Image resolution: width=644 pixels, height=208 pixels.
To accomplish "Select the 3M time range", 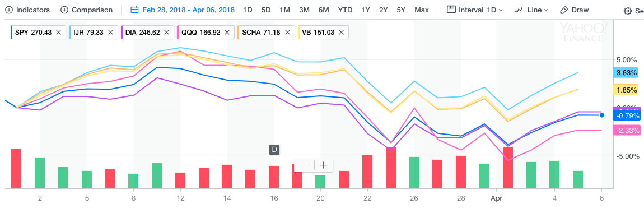I will coord(304,10).
